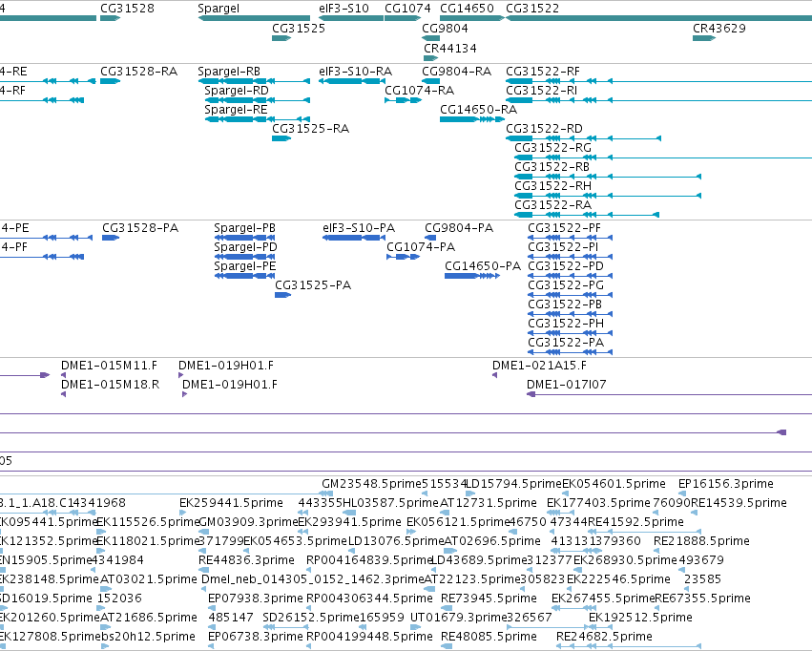812x651 pixels.
Task: Select the CG31522-PF protein label
Action: coord(565,228)
